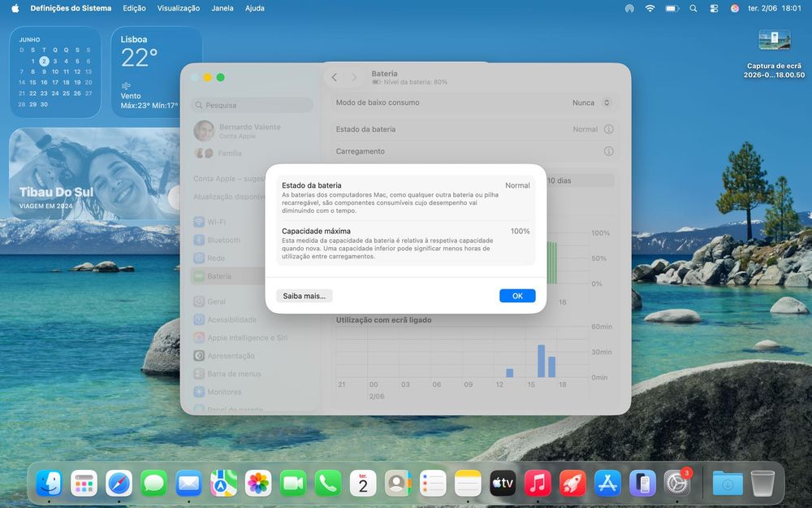Viewport: 812px width, 508px height.
Task: Open the Edição menu
Action: click(x=134, y=8)
